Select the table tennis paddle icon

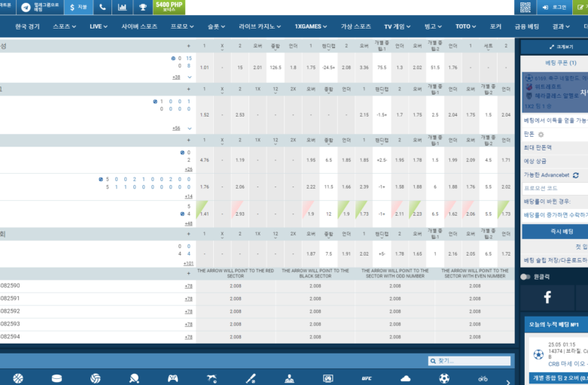(134, 378)
